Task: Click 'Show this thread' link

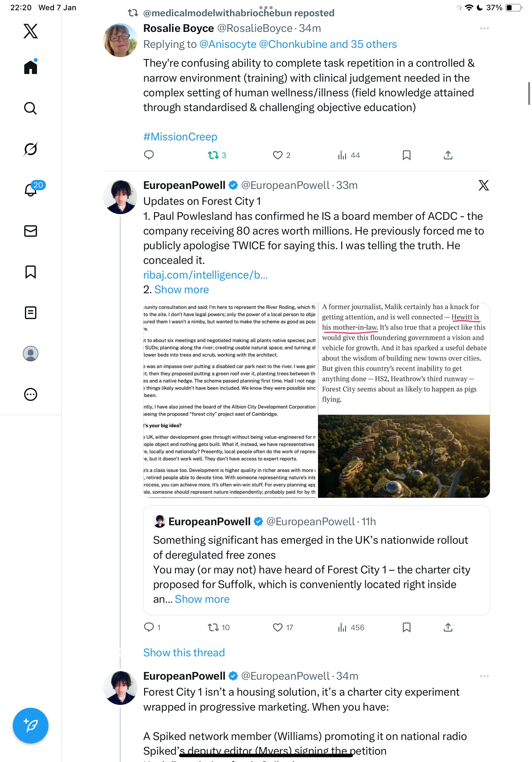Action: point(184,653)
